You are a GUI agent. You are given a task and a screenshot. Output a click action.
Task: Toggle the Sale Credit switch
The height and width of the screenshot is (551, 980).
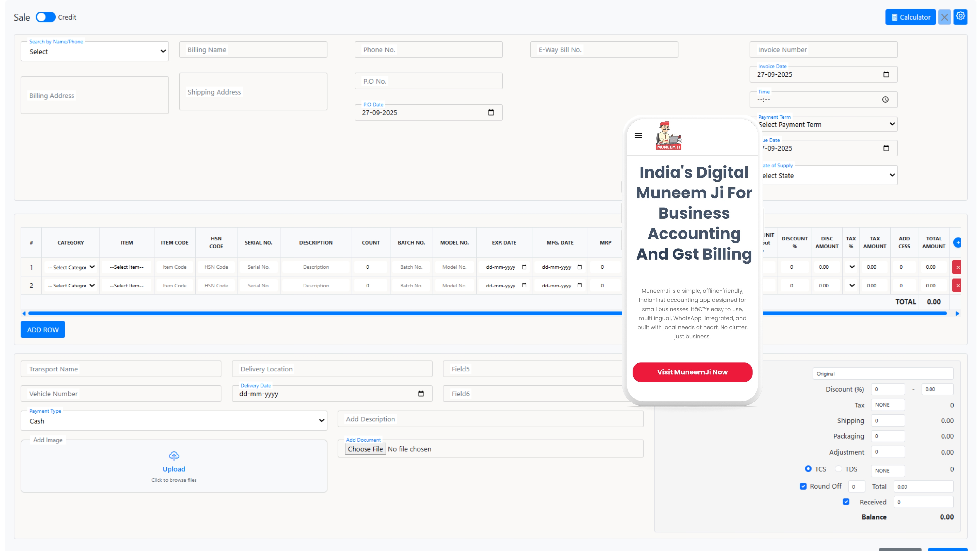[x=46, y=17]
